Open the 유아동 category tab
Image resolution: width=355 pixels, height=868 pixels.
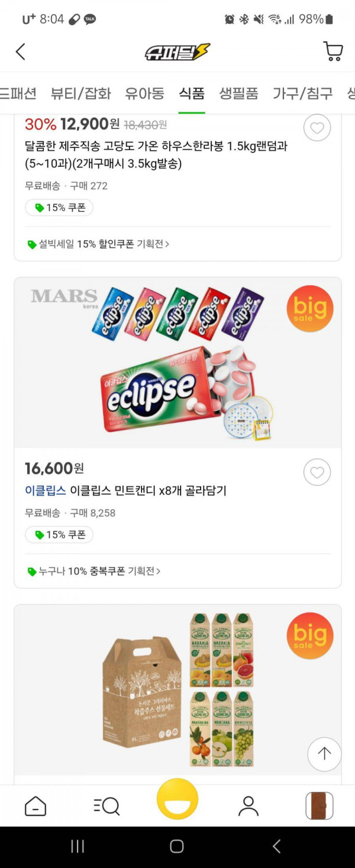click(x=145, y=93)
